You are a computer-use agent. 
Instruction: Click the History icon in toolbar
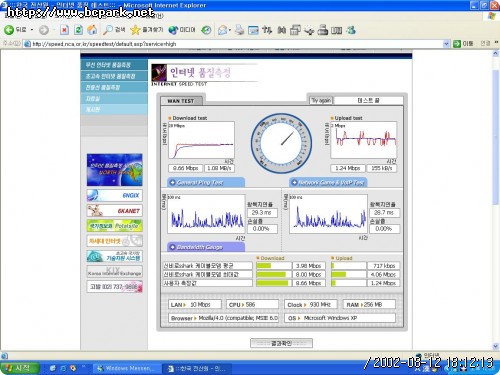[206, 30]
